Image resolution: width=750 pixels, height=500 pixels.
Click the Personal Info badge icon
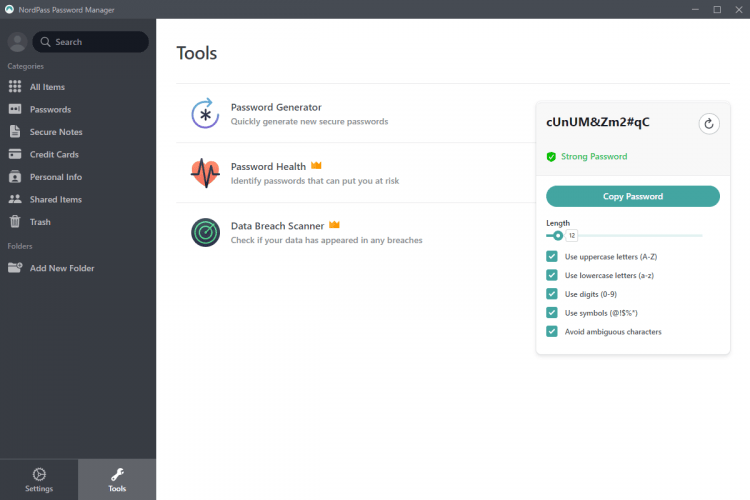click(x=15, y=177)
